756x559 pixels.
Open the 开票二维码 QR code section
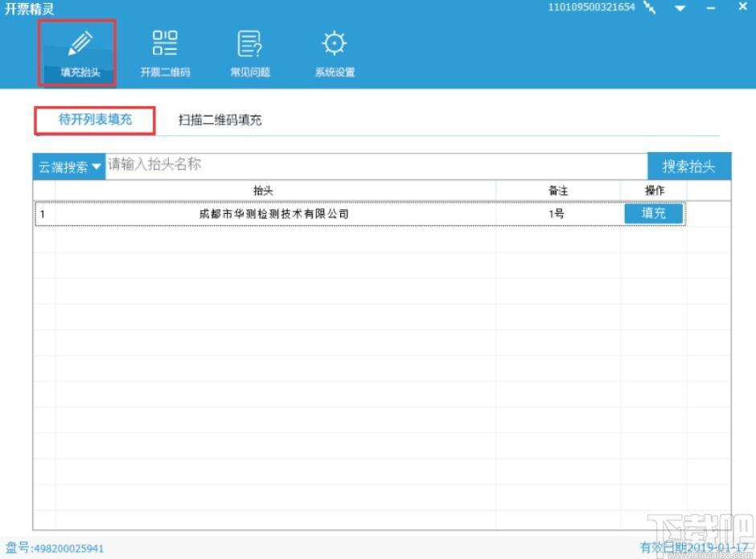point(165,53)
